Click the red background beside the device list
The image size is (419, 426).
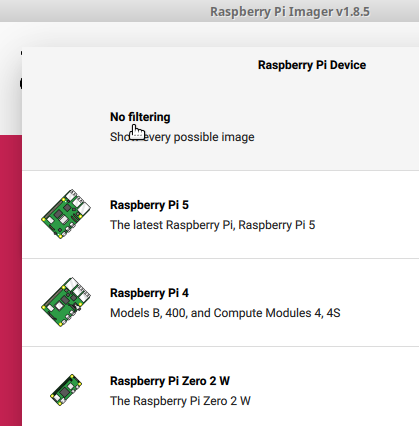point(11,280)
